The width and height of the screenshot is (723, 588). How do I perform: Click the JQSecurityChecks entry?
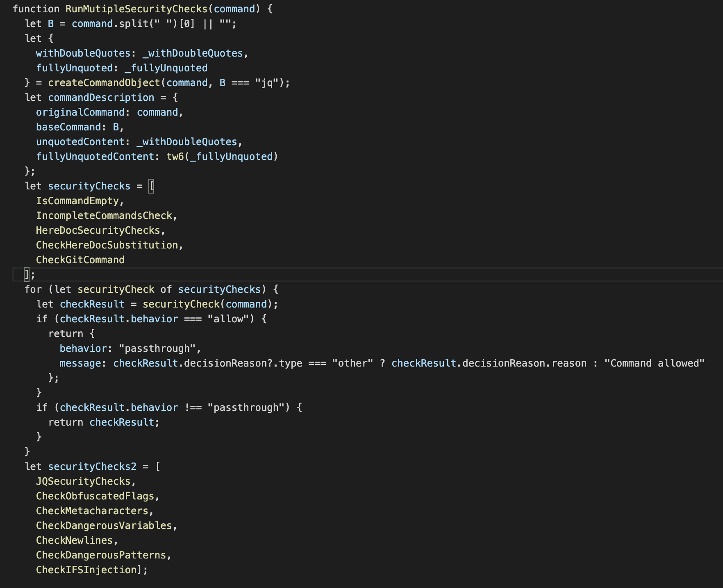(x=83, y=481)
